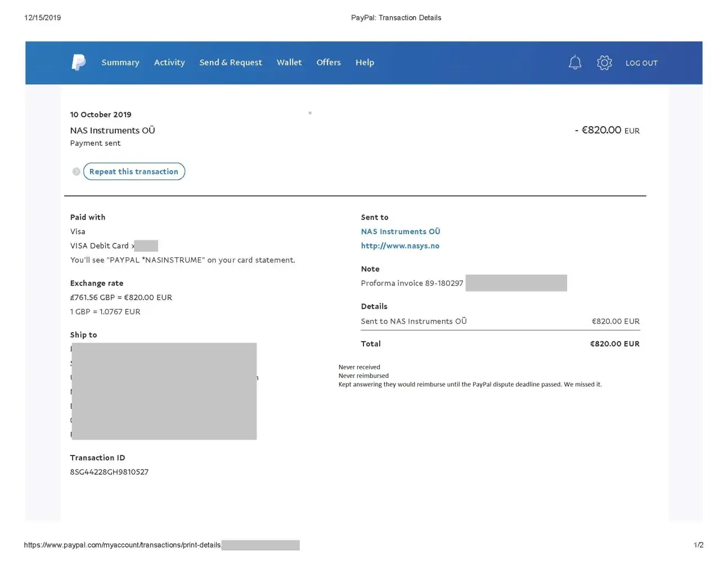Click the arrow icon beside Repeat this transaction

coord(76,172)
